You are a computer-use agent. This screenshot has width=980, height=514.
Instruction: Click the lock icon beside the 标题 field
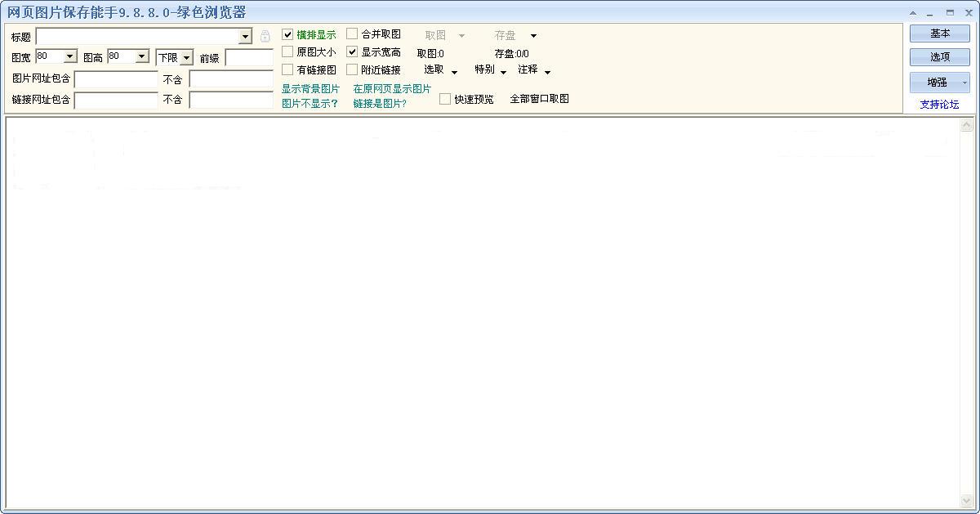coord(265,37)
